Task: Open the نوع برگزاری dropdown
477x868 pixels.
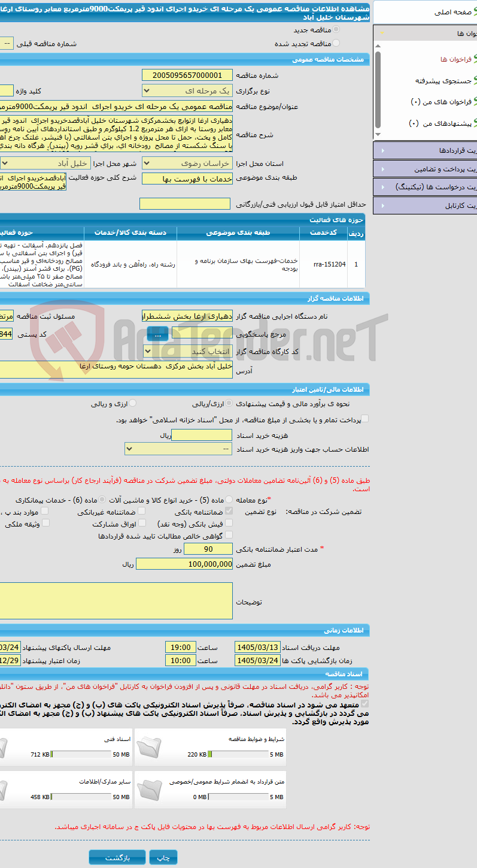Action: (186, 90)
